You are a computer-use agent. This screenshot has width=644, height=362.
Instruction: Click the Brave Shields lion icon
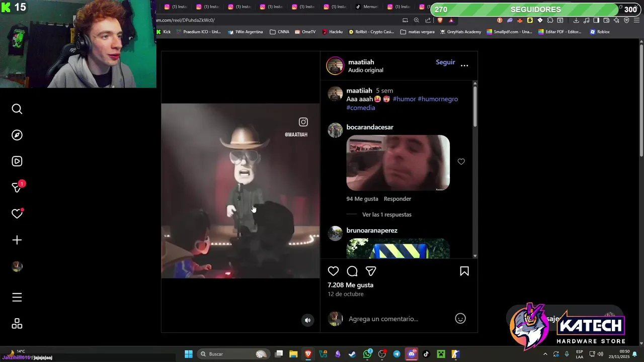pos(440,20)
